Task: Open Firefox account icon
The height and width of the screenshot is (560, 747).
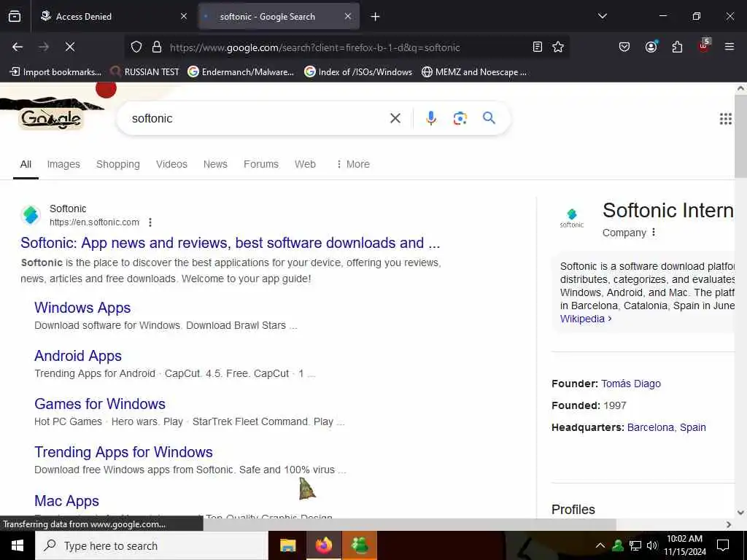Action: click(x=651, y=47)
